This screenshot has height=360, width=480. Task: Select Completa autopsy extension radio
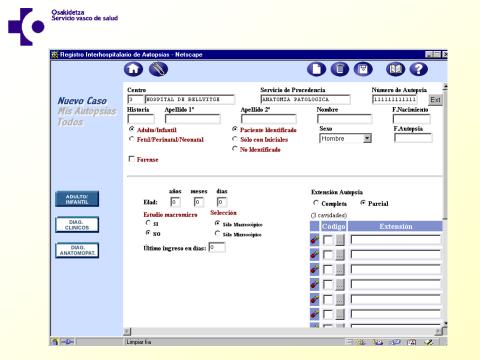316,203
